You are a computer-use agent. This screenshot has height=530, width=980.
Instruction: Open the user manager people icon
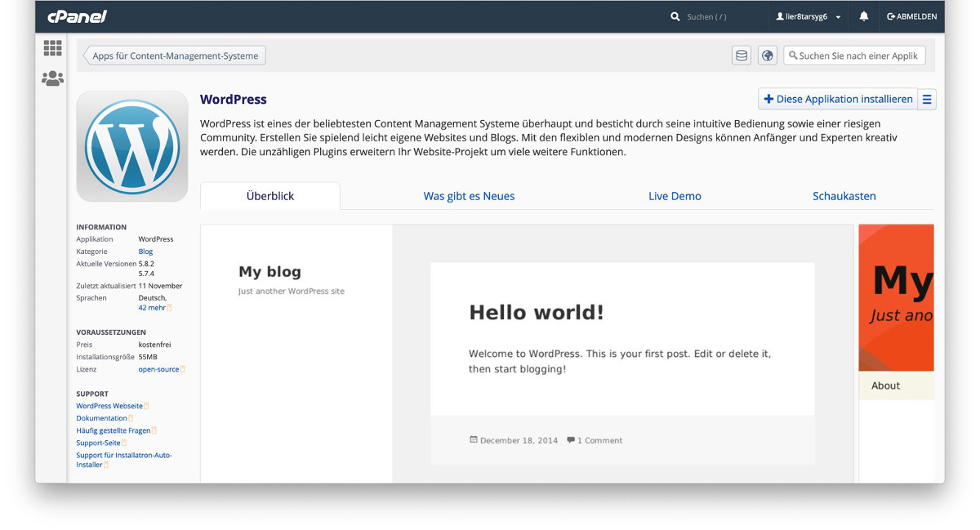pyautogui.click(x=52, y=78)
